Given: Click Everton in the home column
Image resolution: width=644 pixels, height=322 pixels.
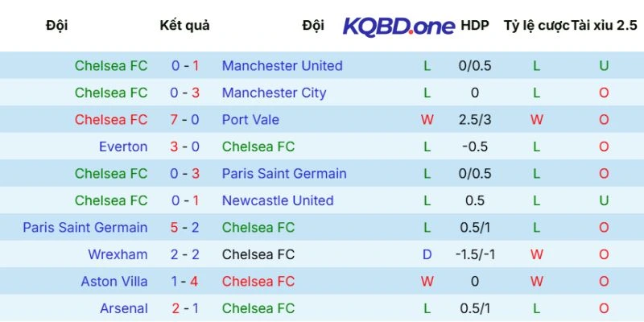Looking at the screenshot, I should 123,147.
